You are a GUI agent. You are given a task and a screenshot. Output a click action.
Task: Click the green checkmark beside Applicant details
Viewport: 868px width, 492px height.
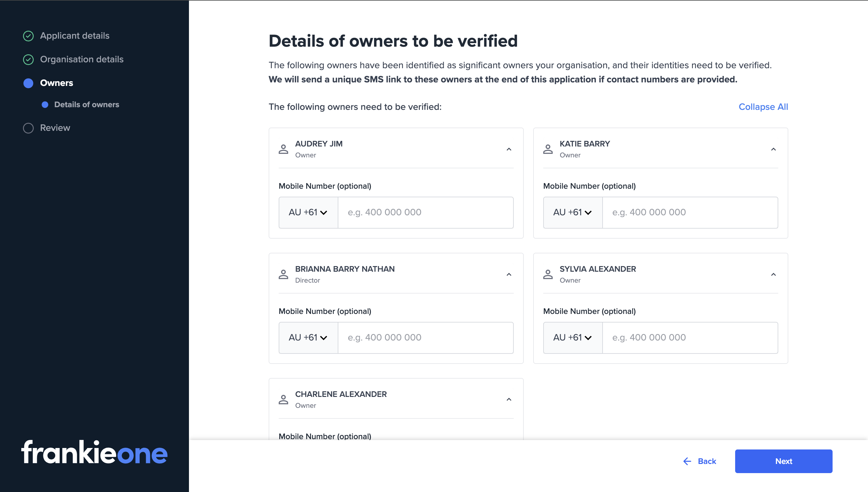tap(28, 36)
